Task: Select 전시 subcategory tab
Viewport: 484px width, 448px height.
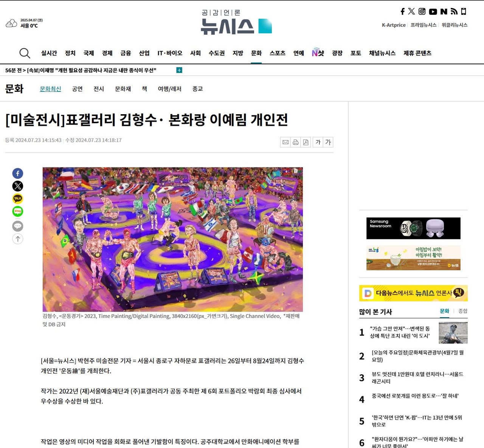Action: click(x=99, y=89)
